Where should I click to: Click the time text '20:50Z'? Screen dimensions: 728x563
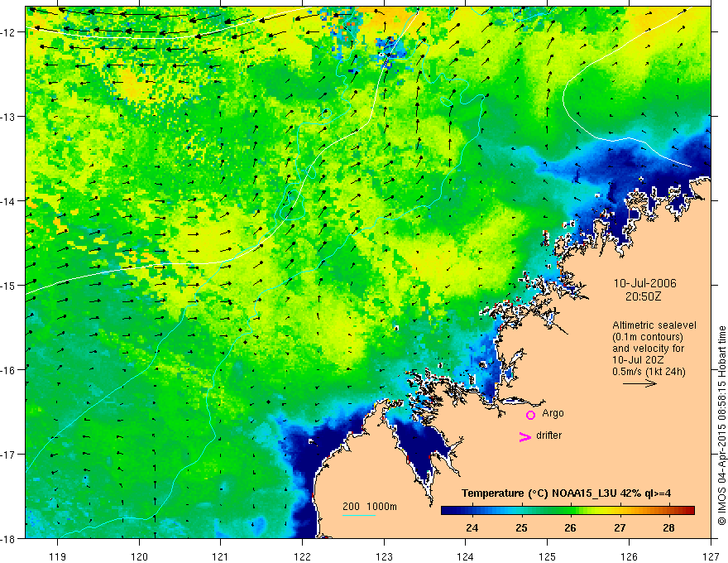click(643, 296)
